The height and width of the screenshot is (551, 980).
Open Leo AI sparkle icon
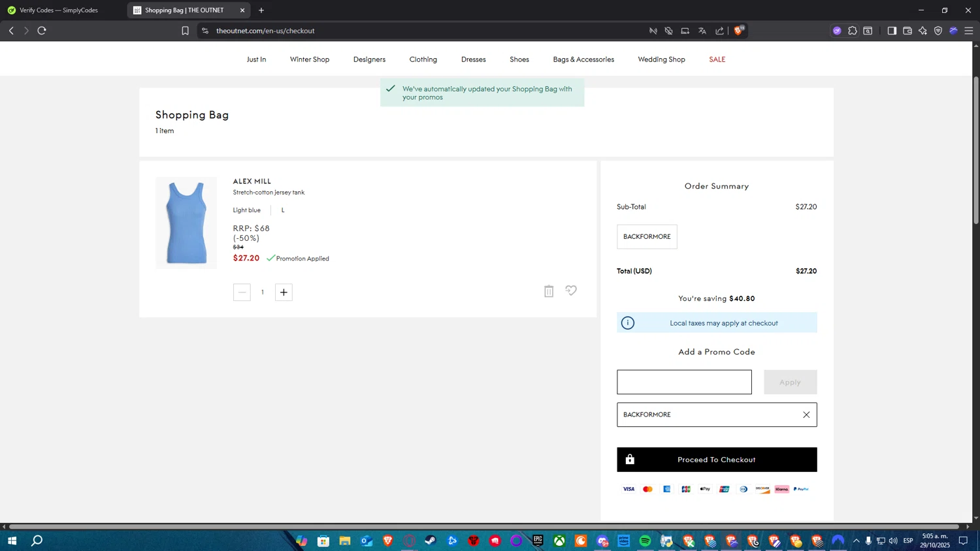923,31
